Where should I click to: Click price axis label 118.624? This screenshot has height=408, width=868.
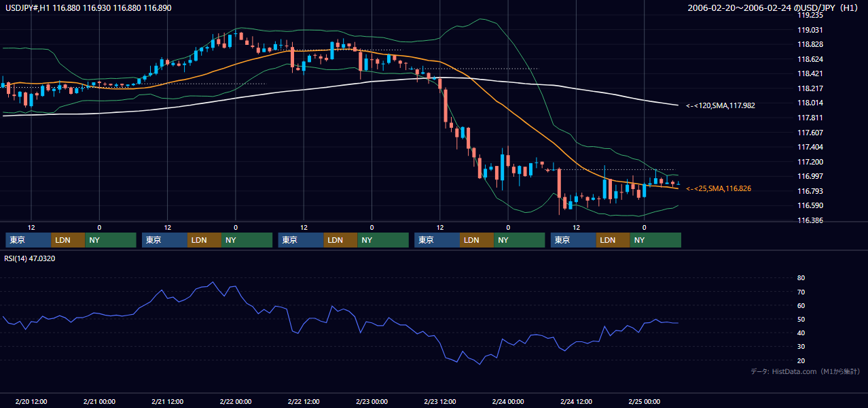click(x=810, y=59)
